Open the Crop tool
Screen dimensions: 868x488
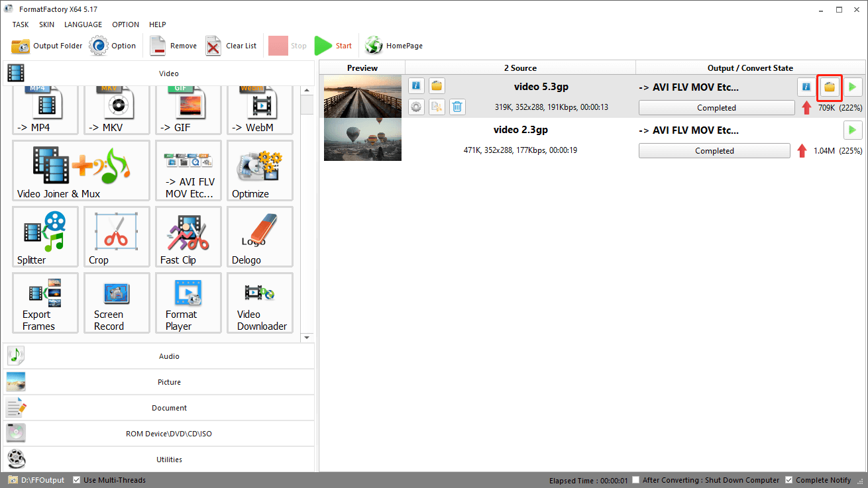point(117,237)
